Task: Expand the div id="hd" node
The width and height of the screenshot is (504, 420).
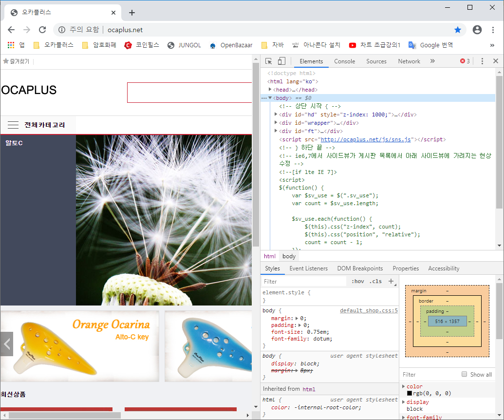Action: pos(276,114)
